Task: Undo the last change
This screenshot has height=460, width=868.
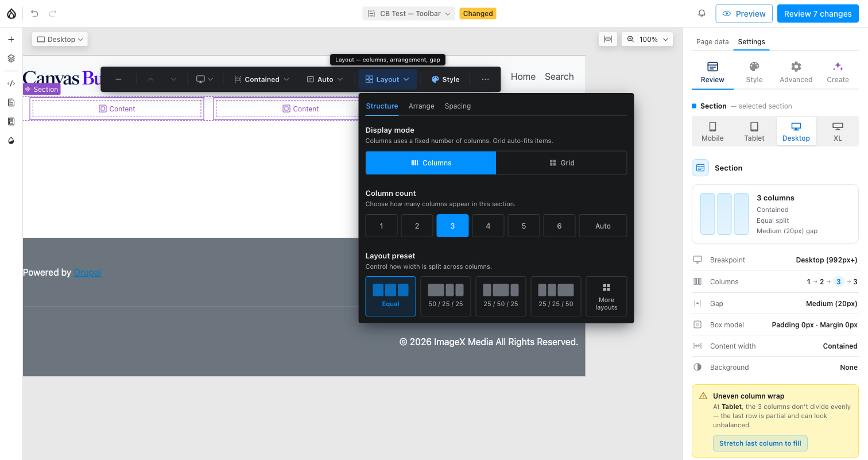Action: pyautogui.click(x=35, y=13)
